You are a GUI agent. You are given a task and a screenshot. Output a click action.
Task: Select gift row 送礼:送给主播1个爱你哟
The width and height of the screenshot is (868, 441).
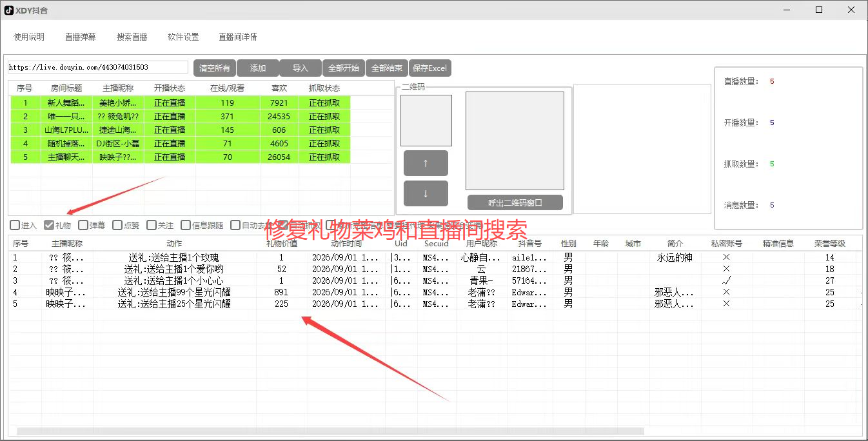click(436, 269)
